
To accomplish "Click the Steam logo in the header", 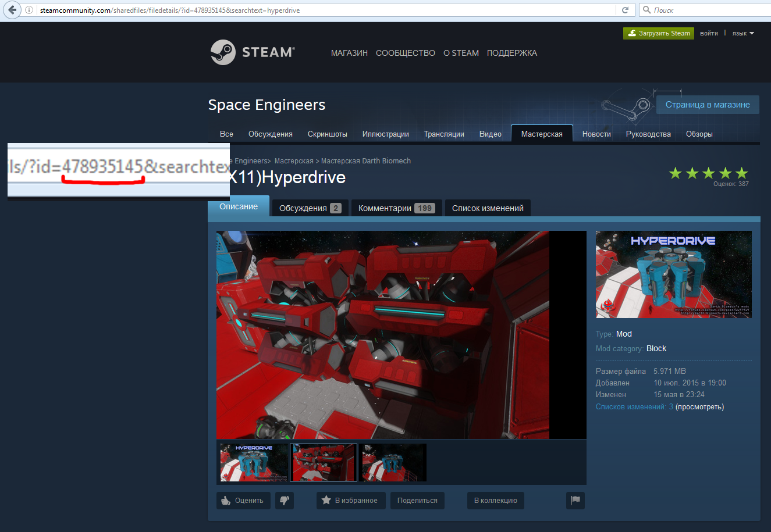I will 253,52.
